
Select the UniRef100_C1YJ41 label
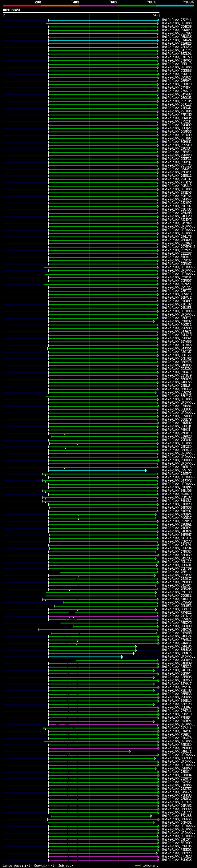pos(177,728)
